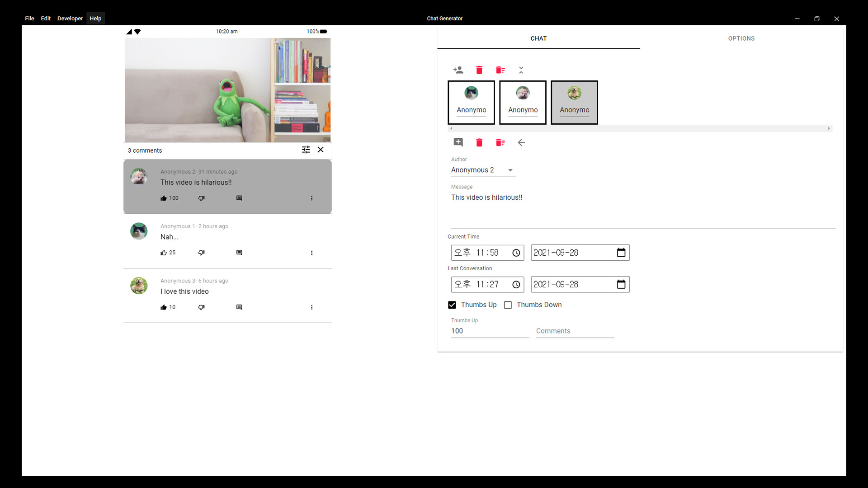Switch to the OPTIONS tab
Screen dimensions: 868x488
pos(741,38)
